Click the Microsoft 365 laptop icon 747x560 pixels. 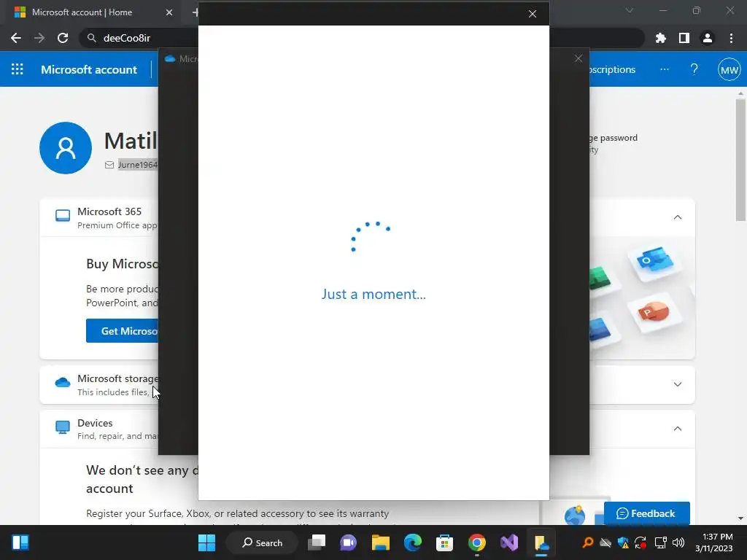pos(63,216)
